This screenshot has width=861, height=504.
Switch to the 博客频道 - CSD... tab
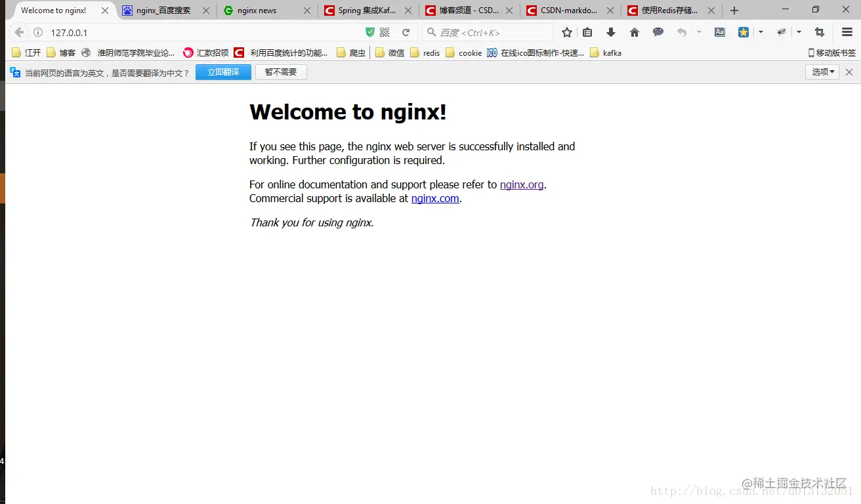[469, 10]
